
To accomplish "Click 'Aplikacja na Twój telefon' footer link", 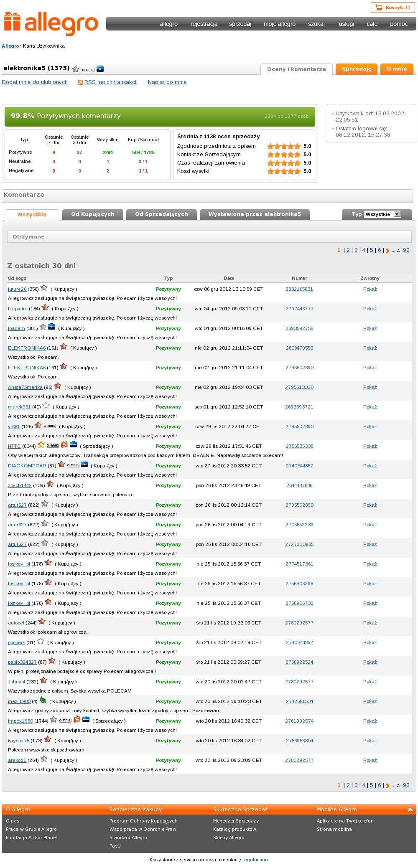I will coord(345,821).
